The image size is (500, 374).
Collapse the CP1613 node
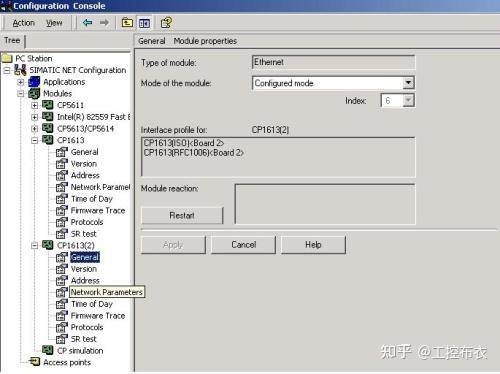(34, 140)
